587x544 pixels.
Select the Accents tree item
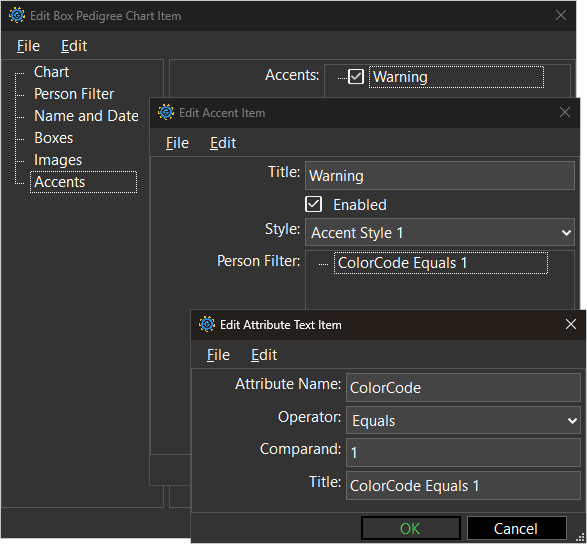(x=83, y=182)
